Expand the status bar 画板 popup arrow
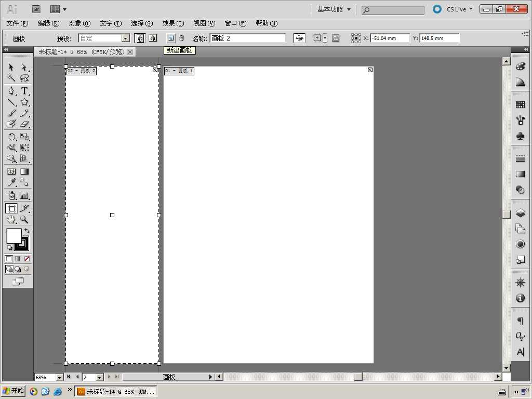Image resolution: width=532 pixels, height=399 pixels. coord(211,377)
